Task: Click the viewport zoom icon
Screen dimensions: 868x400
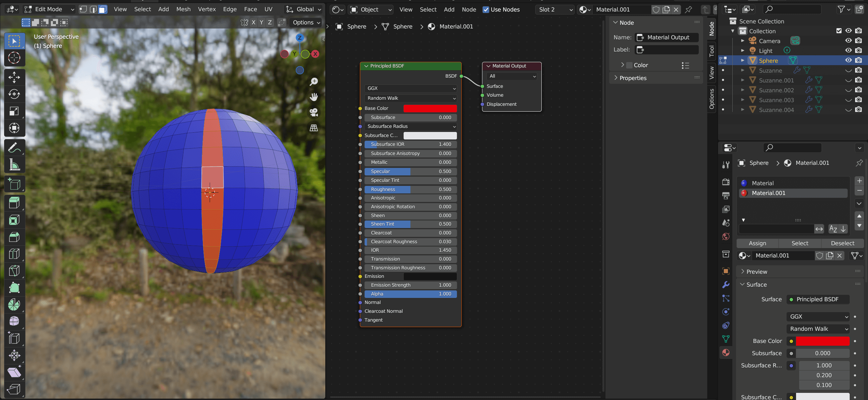Action: [x=314, y=81]
